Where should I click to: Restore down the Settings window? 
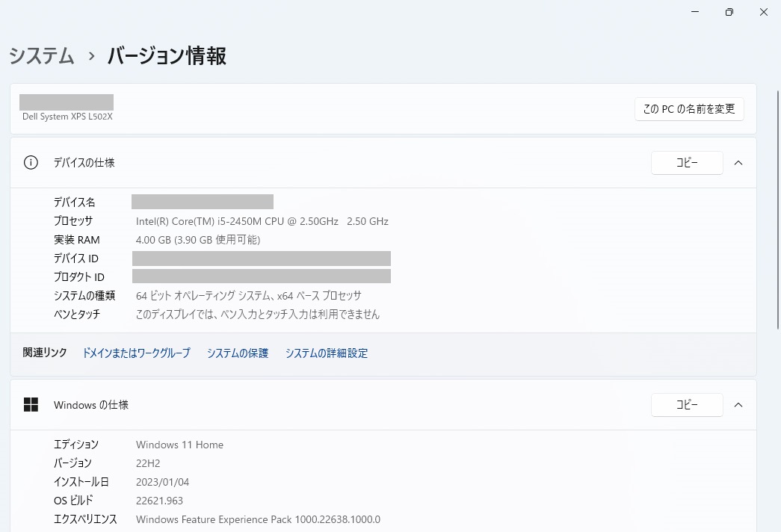729,12
